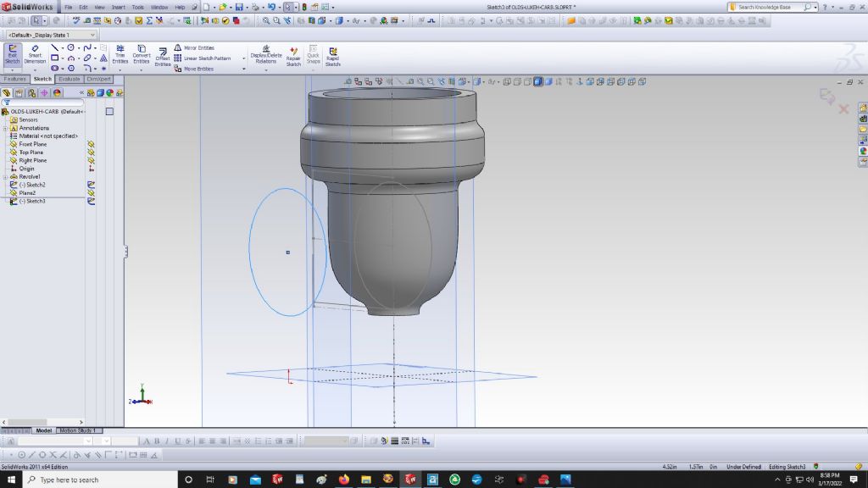
Task: Choose the Trim Entities tool
Action: pyautogui.click(x=120, y=55)
